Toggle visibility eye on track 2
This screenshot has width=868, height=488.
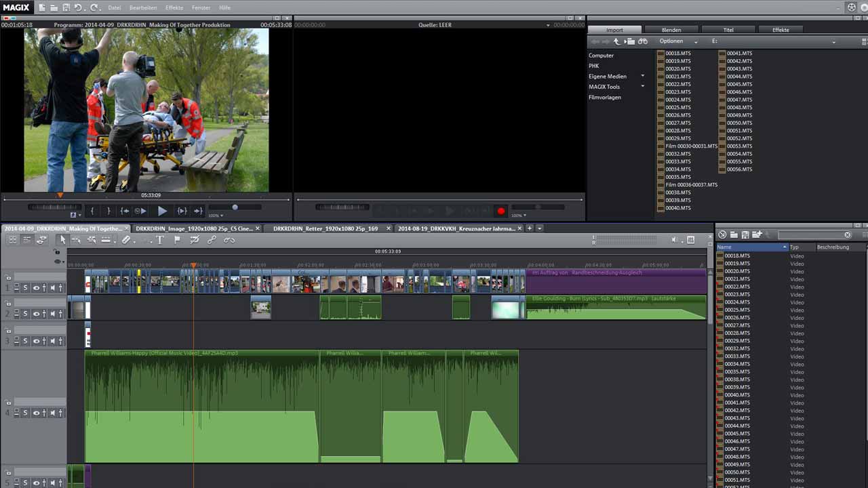[36, 314]
